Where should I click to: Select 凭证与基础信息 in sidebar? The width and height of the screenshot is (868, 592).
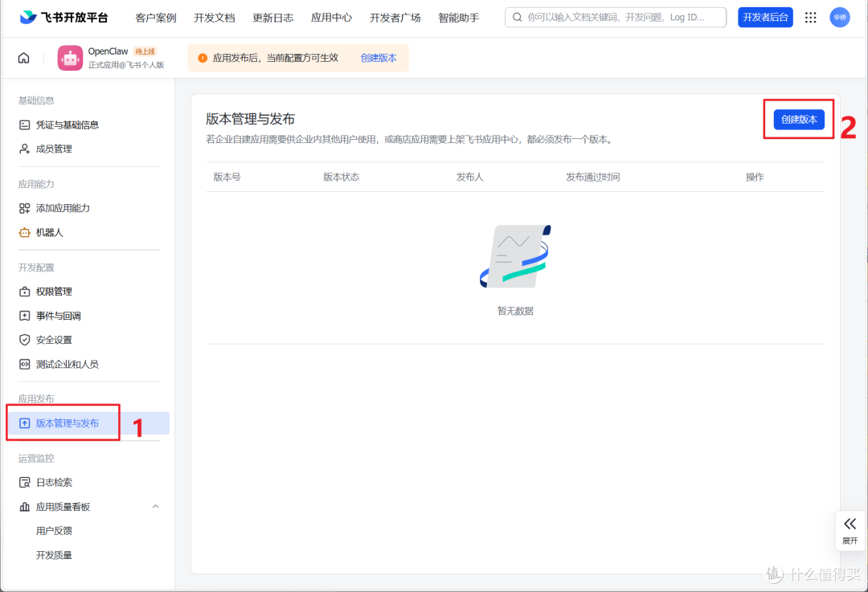tap(68, 125)
